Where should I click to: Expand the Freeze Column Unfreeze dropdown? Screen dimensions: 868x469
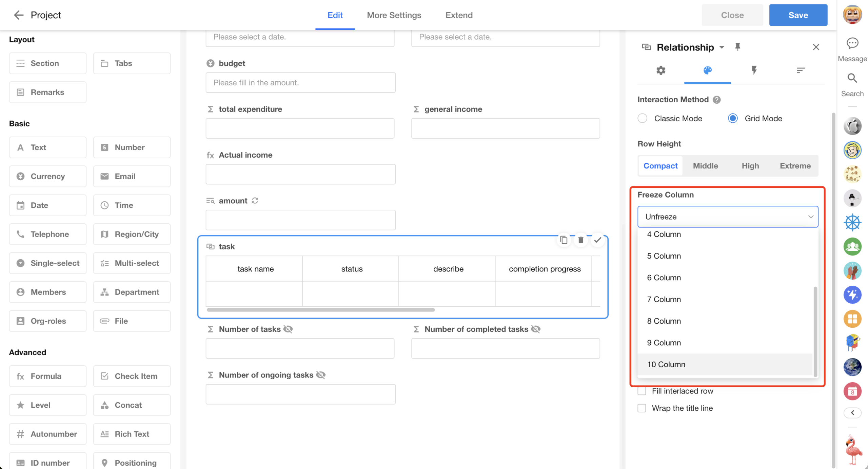point(728,217)
